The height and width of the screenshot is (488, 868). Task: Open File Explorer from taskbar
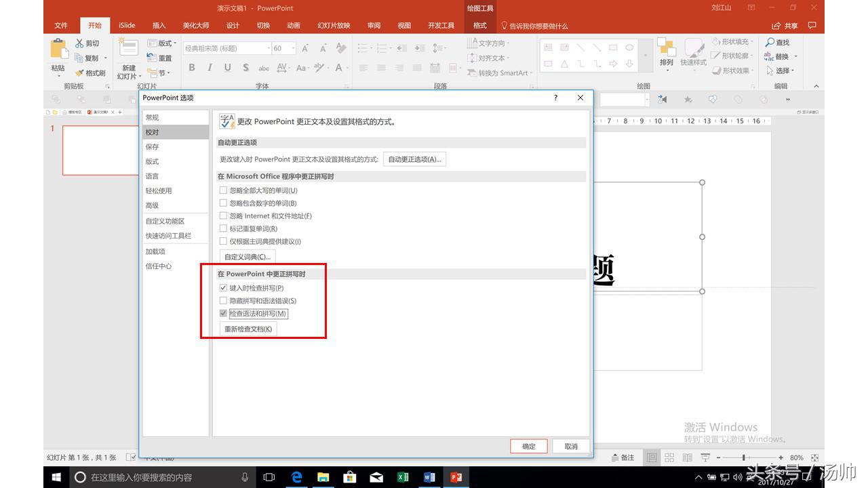point(323,477)
